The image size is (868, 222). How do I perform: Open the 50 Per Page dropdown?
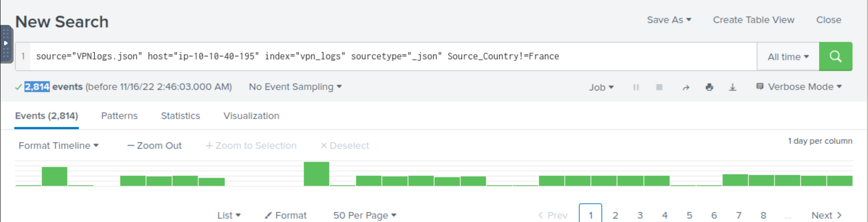click(365, 215)
